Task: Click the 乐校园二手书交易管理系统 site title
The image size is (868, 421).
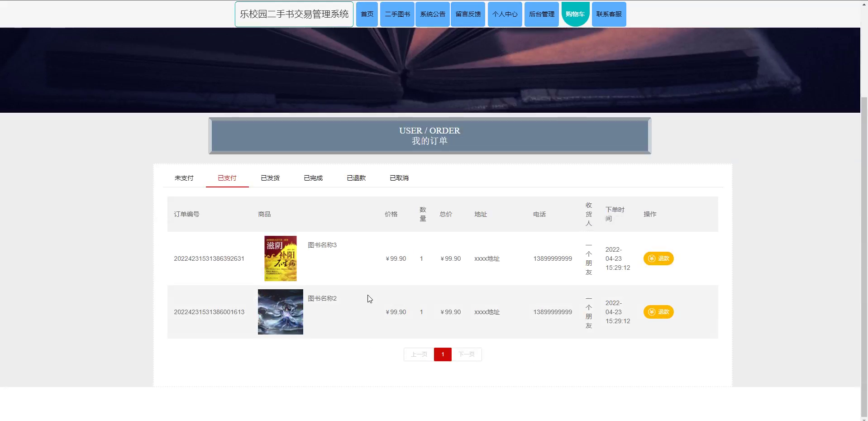Action: coord(294,14)
